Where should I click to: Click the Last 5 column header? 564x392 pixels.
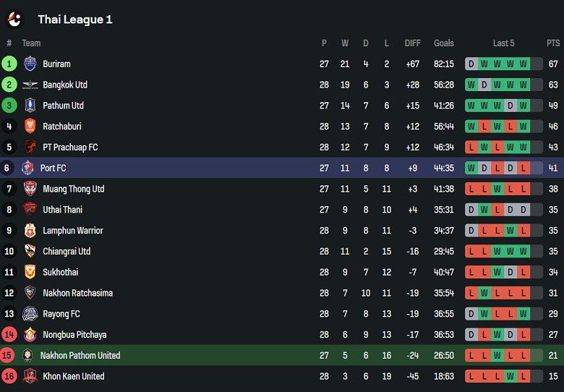pyautogui.click(x=504, y=43)
